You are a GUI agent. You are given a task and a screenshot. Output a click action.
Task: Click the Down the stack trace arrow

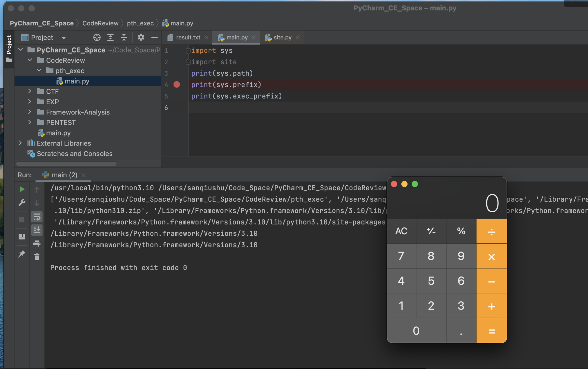pyautogui.click(x=37, y=203)
